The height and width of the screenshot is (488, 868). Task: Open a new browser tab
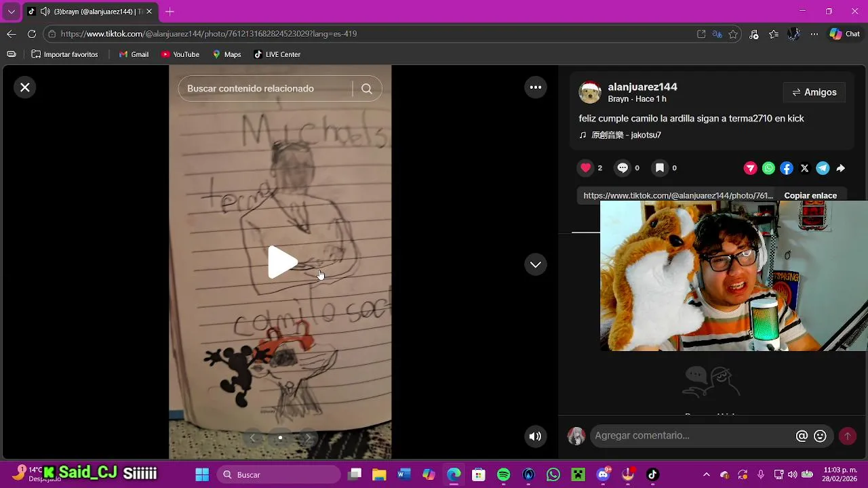pyautogui.click(x=170, y=12)
